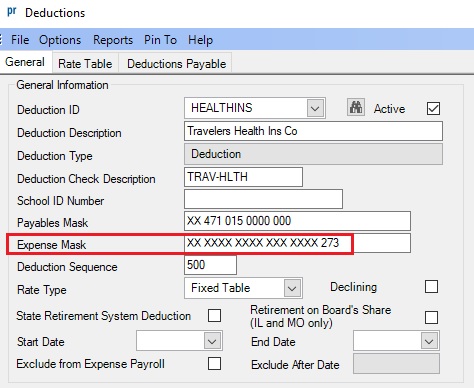Click the empty School ID Number field
474x388 pixels.
pyautogui.click(x=263, y=199)
